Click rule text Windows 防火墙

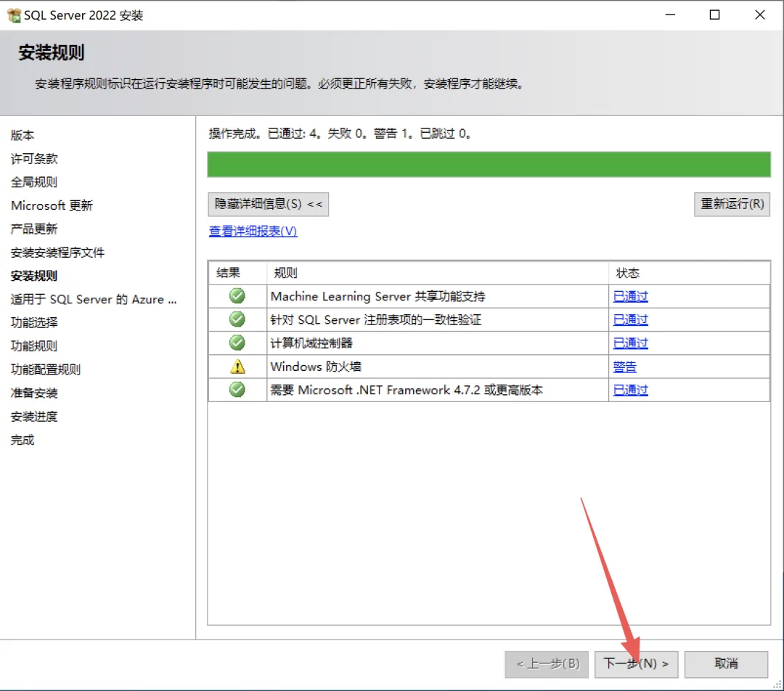316,367
